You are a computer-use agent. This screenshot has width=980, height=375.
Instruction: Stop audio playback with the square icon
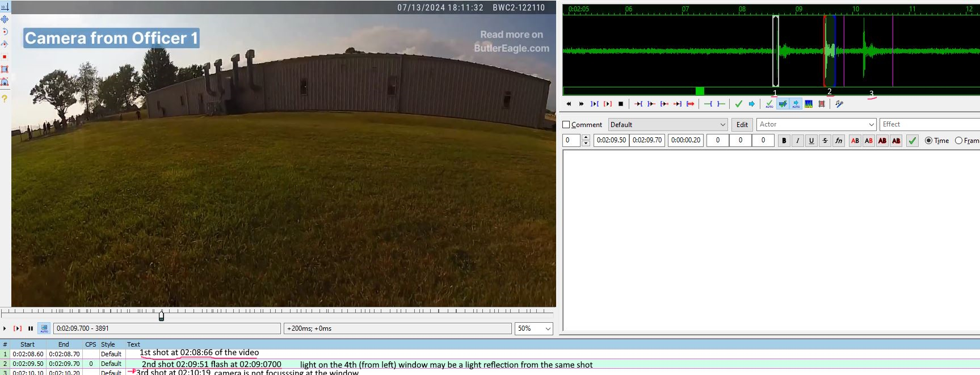(621, 104)
